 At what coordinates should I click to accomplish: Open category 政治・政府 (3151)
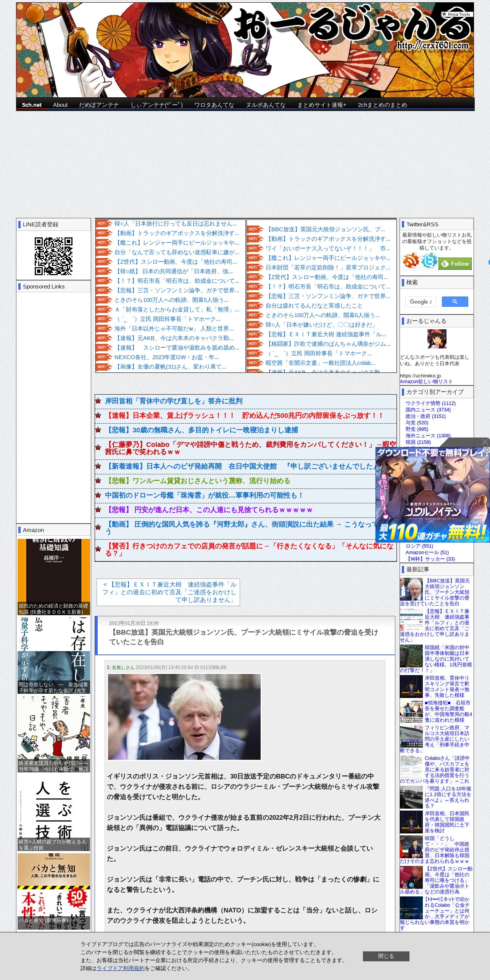426,416
